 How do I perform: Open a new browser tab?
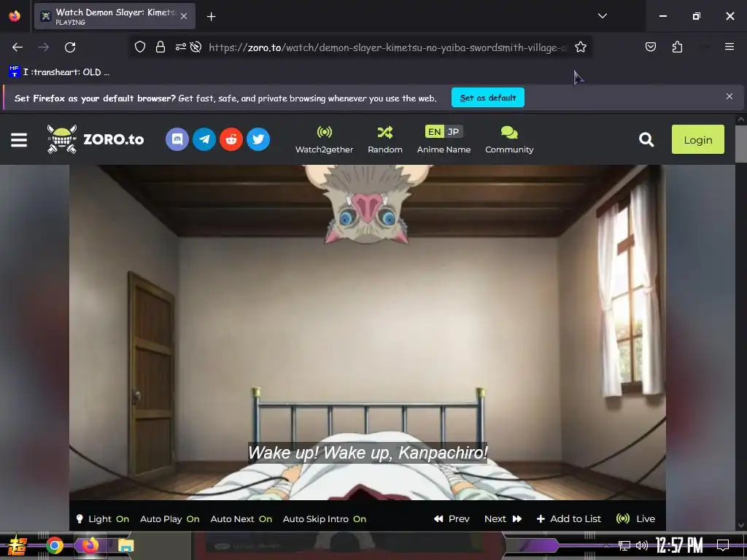click(x=211, y=17)
